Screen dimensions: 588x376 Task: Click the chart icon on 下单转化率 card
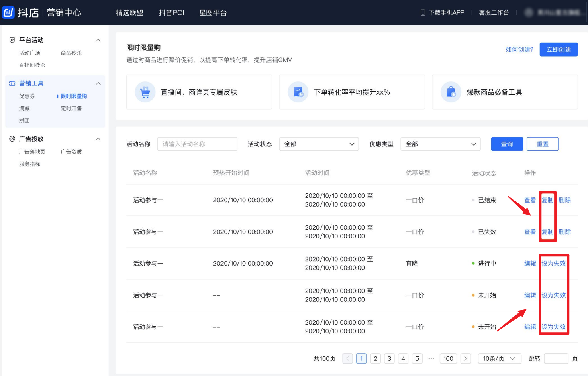(298, 92)
